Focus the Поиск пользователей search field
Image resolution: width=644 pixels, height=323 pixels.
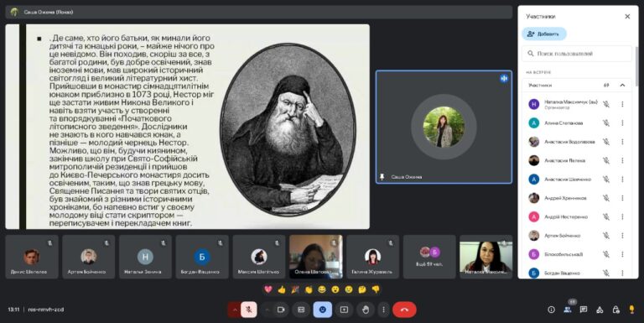pos(577,54)
